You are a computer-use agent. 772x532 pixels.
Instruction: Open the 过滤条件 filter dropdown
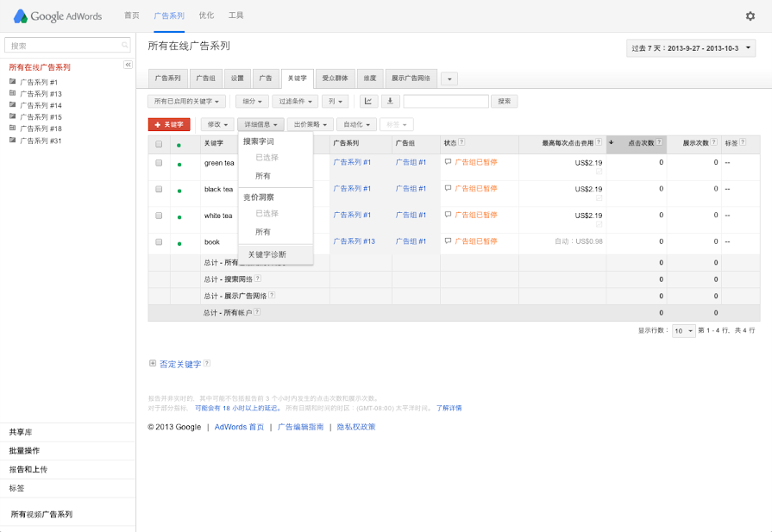click(x=294, y=101)
